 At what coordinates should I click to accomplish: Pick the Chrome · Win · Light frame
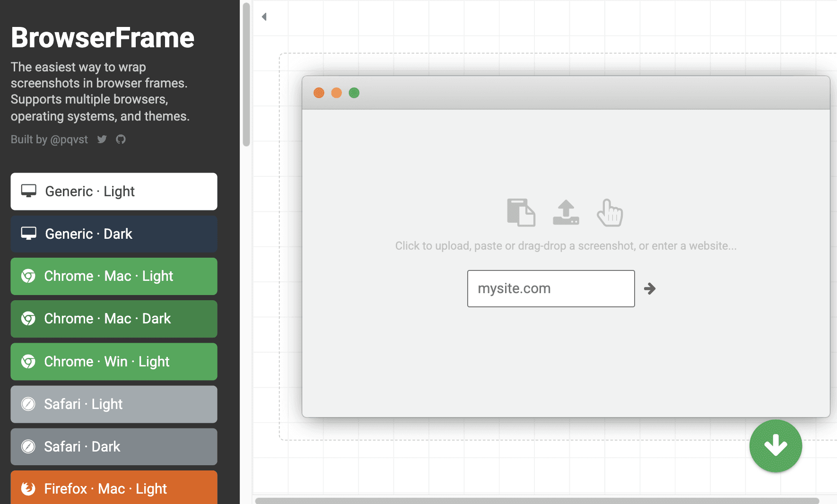[x=114, y=362]
